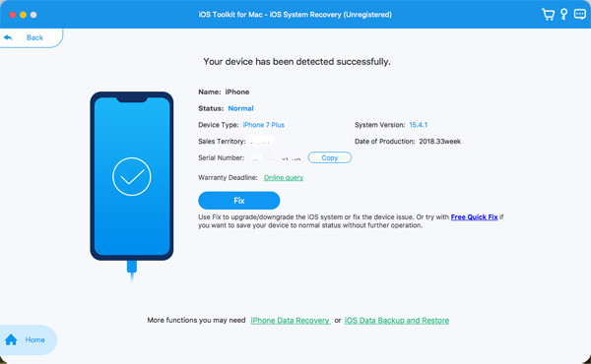The height and width of the screenshot is (364, 591).
Task: Try the Free Quick Fix link
Action: pyautogui.click(x=474, y=217)
